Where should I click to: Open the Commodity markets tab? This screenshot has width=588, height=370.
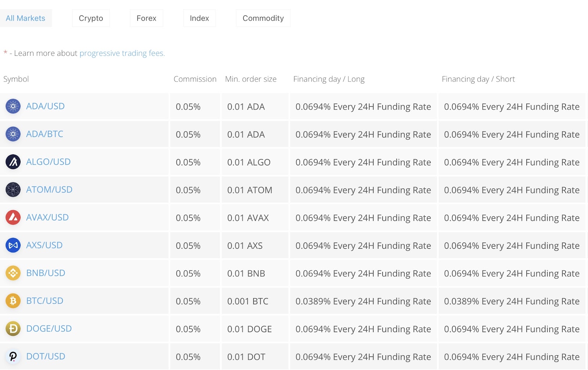(263, 18)
